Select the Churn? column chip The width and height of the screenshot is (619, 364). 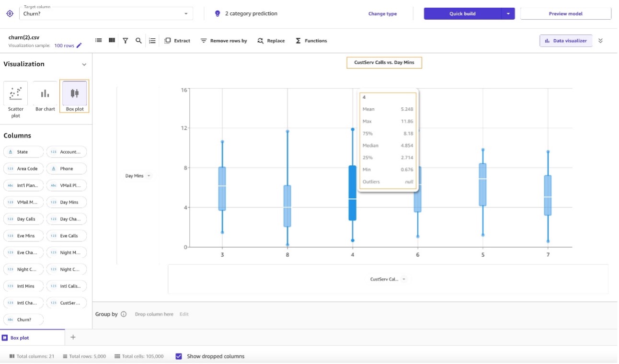tap(23, 319)
